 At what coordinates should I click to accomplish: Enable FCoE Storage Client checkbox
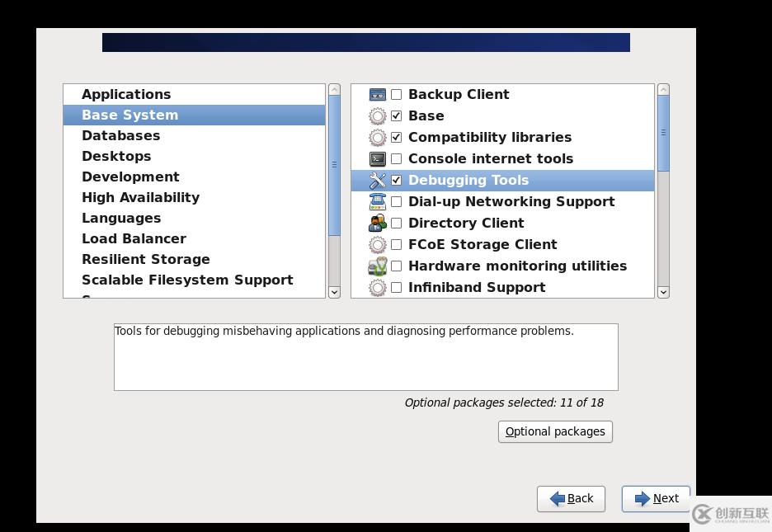pos(397,245)
